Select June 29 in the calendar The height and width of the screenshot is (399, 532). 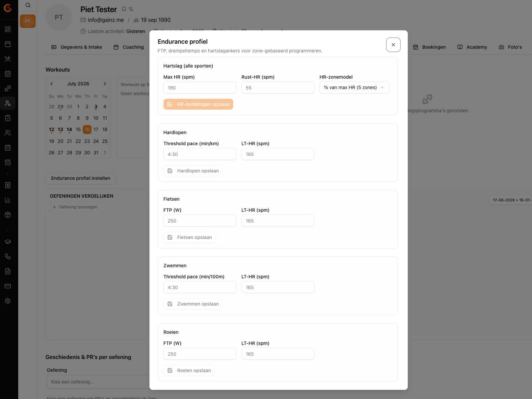click(x=61, y=107)
